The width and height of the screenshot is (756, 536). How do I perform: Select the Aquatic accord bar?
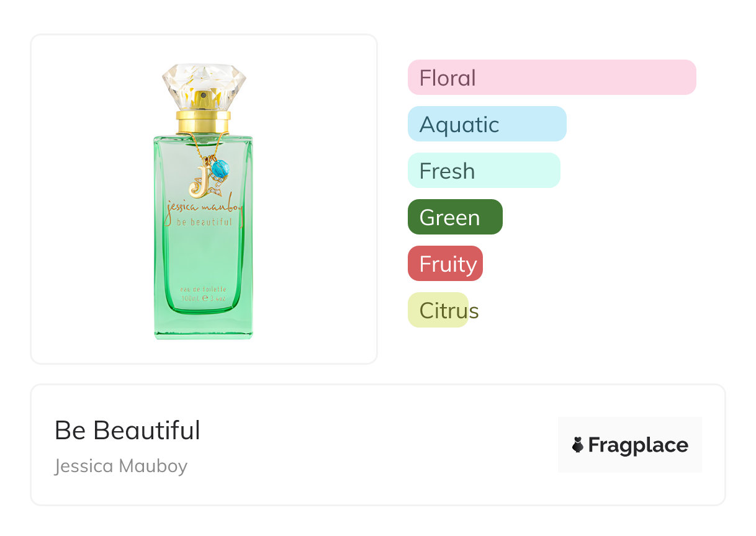tap(487, 124)
